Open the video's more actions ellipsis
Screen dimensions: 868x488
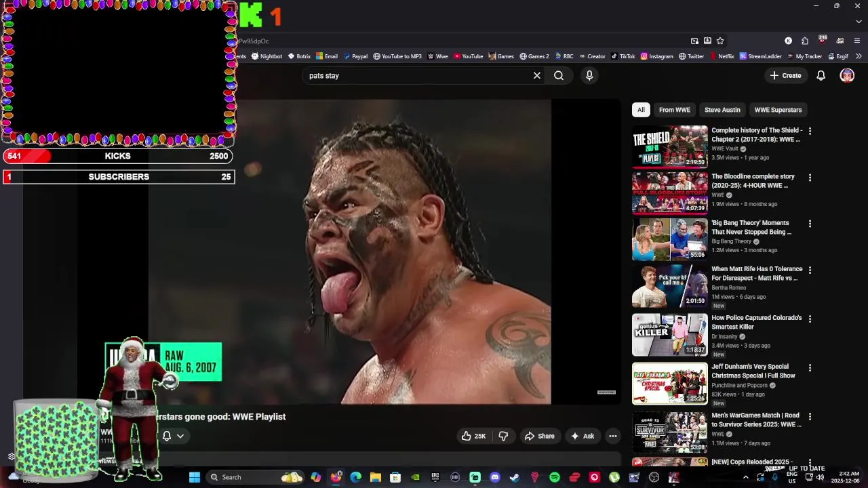click(x=613, y=436)
